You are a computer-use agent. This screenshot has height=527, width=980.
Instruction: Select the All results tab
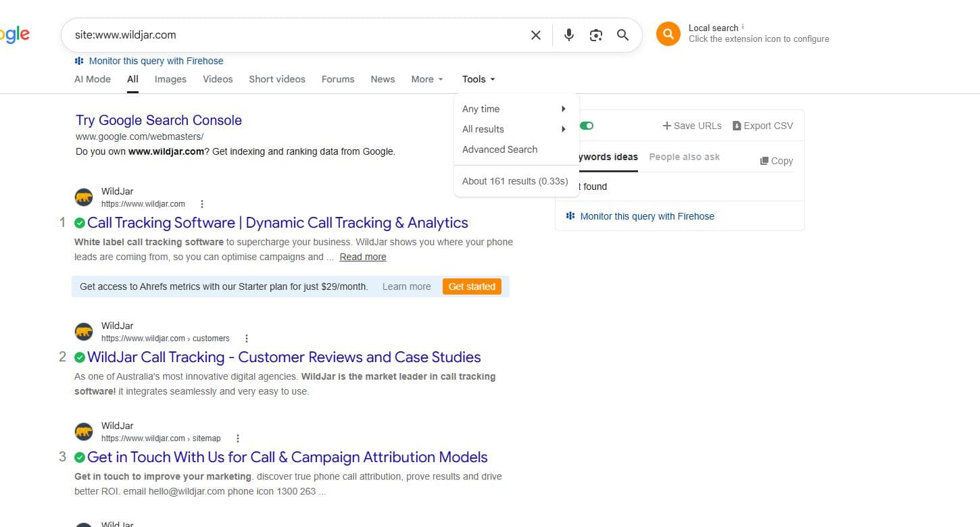click(x=132, y=79)
